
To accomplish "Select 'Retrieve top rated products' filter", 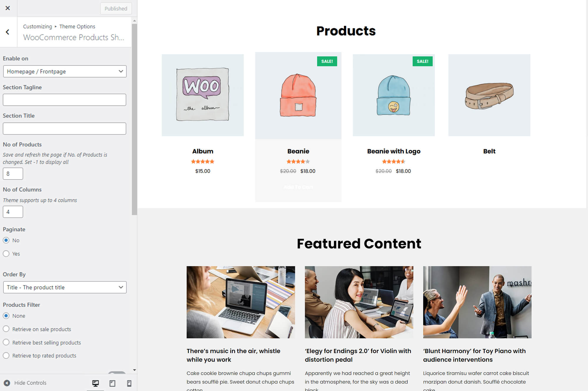I will click(x=6, y=356).
